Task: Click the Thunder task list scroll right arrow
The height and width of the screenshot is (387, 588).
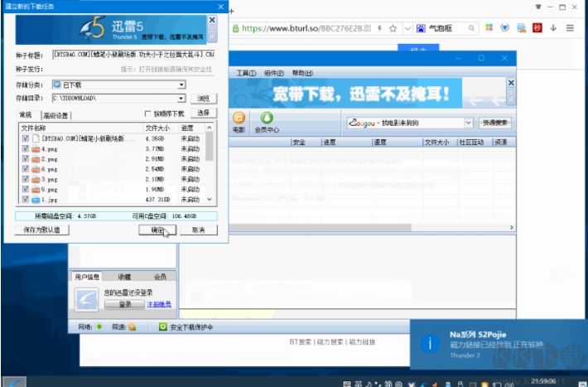Action: point(512,228)
